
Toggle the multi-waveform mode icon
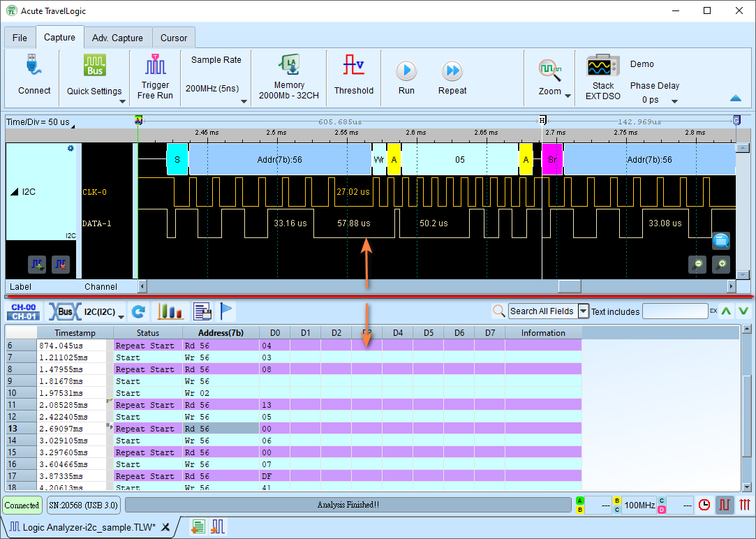pyautogui.click(x=744, y=505)
